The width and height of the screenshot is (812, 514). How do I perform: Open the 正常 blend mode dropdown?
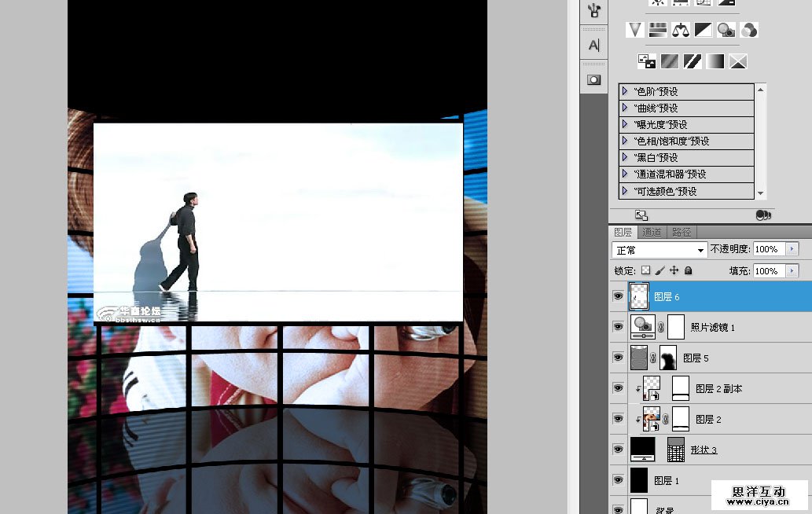(660, 250)
